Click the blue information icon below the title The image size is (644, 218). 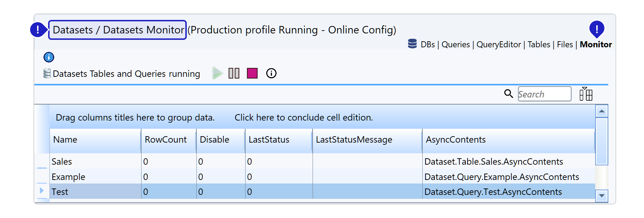pos(49,57)
